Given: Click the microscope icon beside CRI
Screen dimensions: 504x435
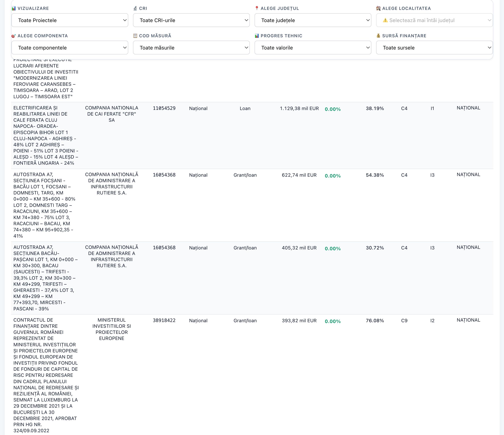Looking at the screenshot, I should [x=135, y=8].
